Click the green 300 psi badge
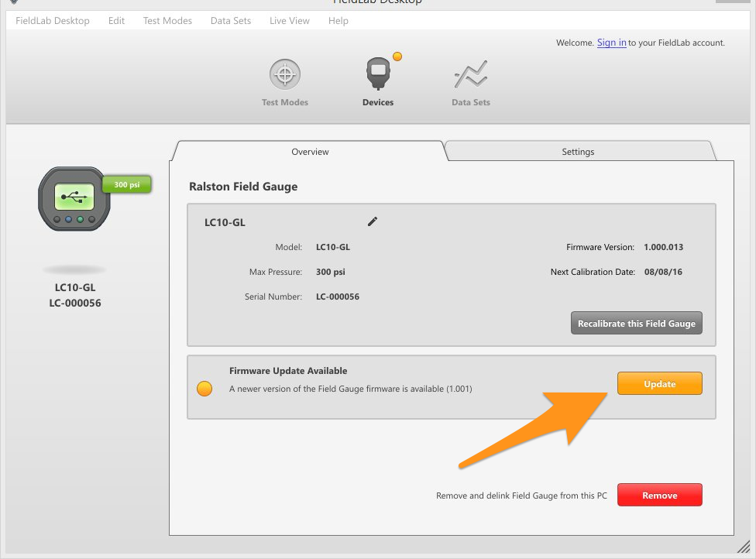 coord(127,184)
